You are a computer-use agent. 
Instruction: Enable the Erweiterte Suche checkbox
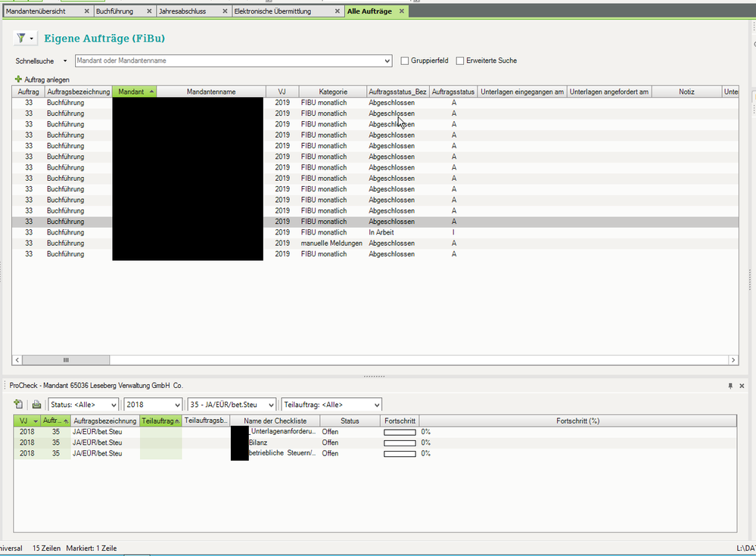460,61
